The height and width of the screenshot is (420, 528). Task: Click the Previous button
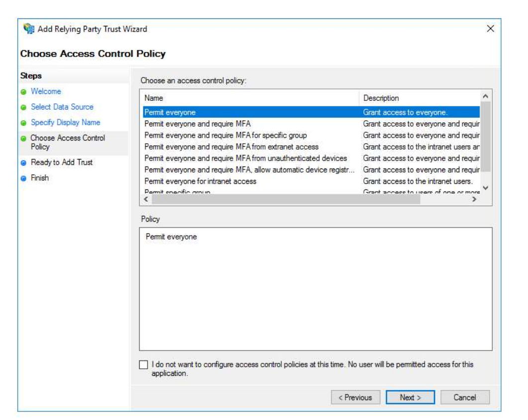click(355, 397)
